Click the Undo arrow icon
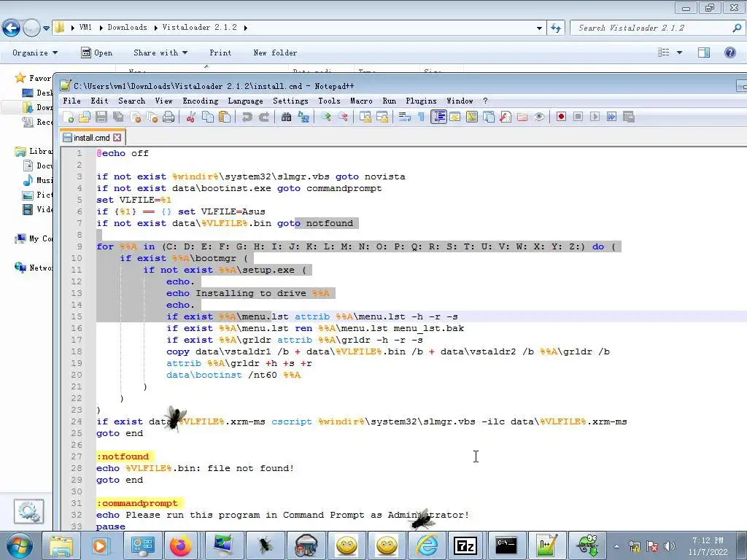The height and width of the screenshot is (560, 747). pyautogui.click(x=247, y=117)
